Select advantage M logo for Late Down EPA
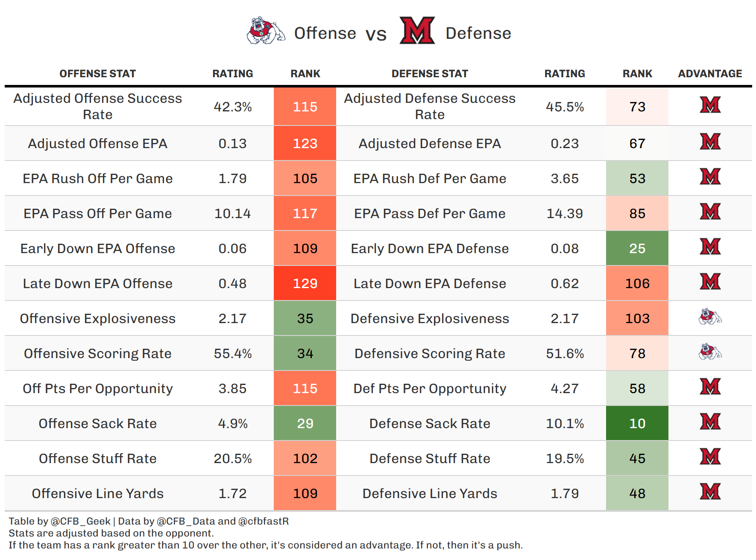Screen dimensions: 756x560 click(710, 282)
